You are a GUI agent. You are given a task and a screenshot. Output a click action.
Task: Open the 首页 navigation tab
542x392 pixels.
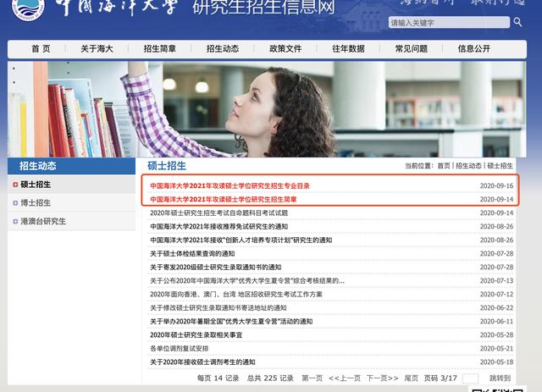click(41, 49)
